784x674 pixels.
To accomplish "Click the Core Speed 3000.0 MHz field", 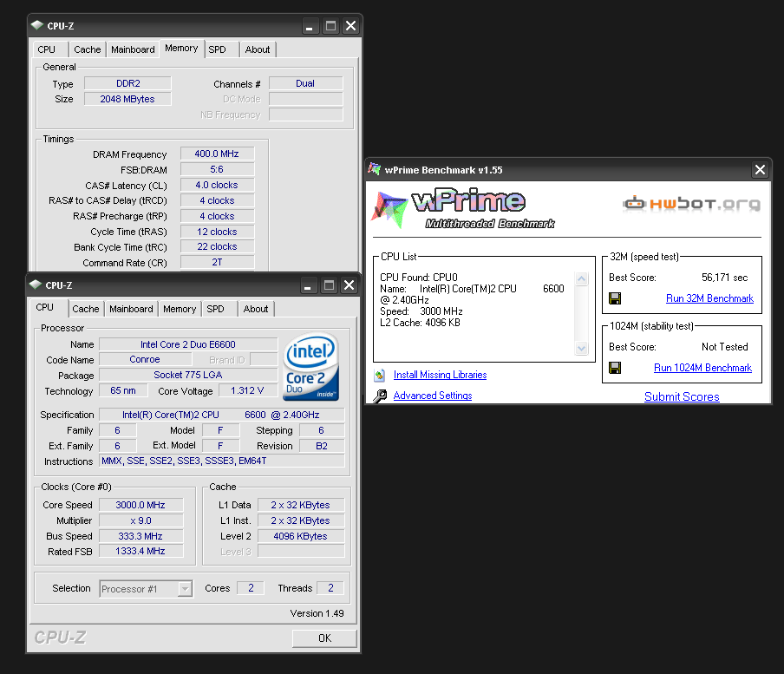I will tap(141, 505).
